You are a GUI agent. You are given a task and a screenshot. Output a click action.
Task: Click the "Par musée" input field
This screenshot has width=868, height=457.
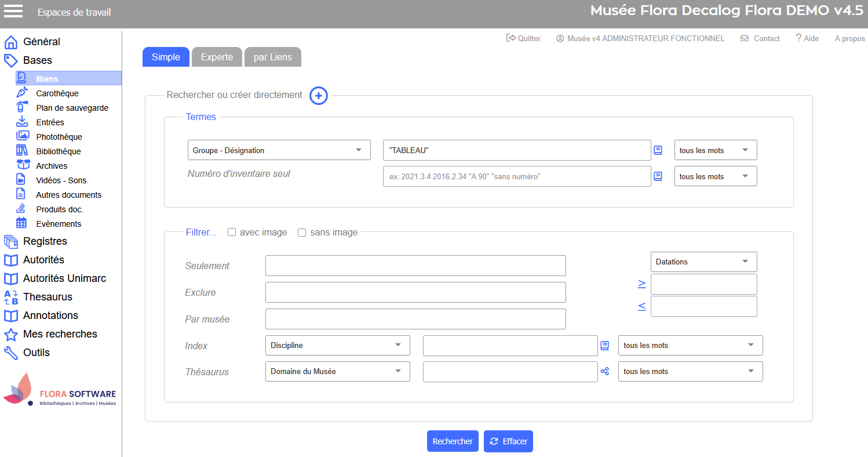tap(415, 319)
